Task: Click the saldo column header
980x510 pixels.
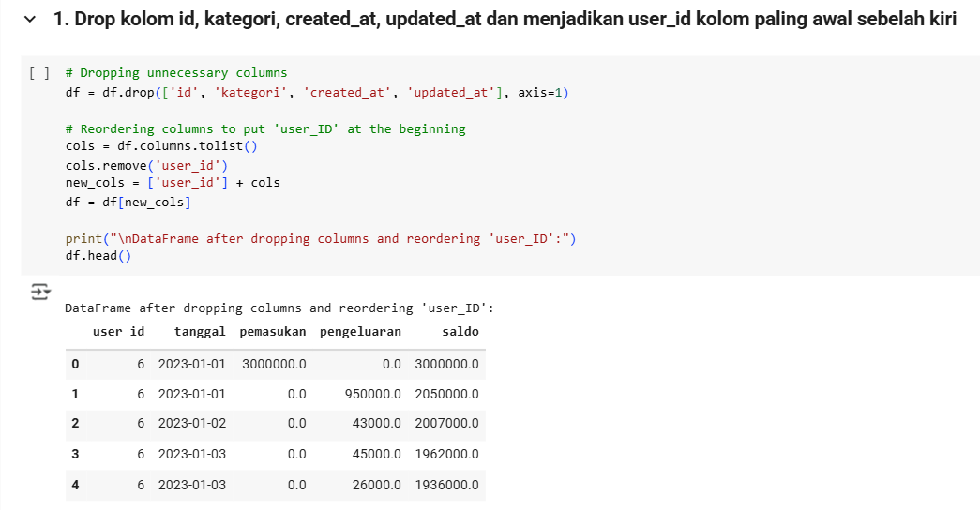Action: pos(460,331)
